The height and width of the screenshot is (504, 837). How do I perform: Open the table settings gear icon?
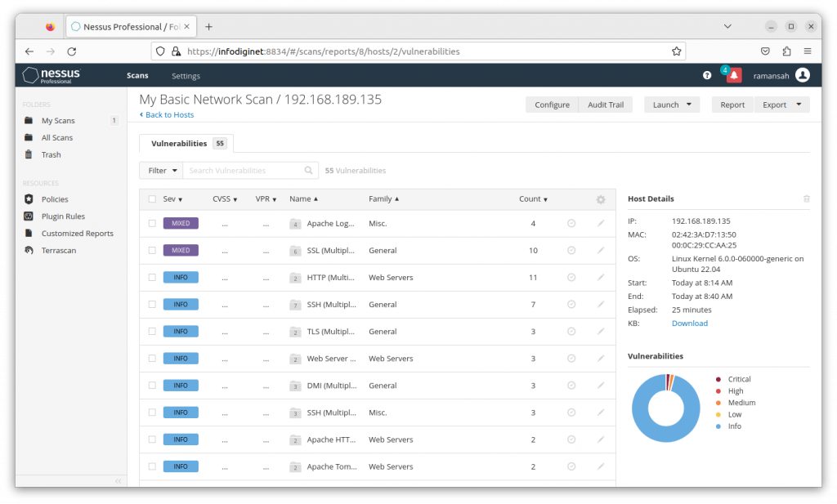[601, 199]
